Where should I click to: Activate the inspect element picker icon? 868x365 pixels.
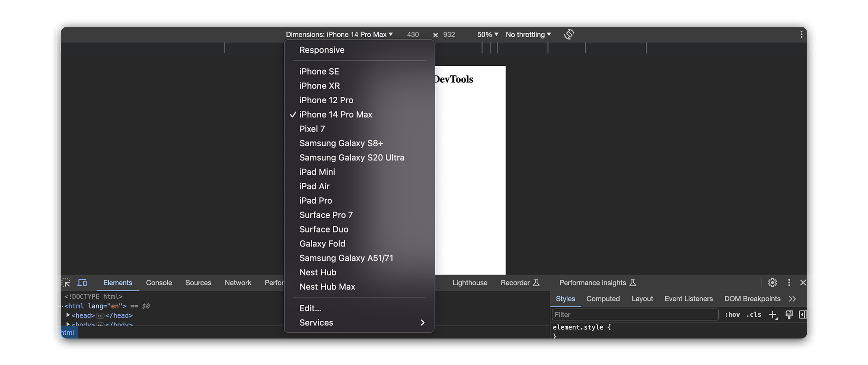pyautogui.click(x=66, y=283)
